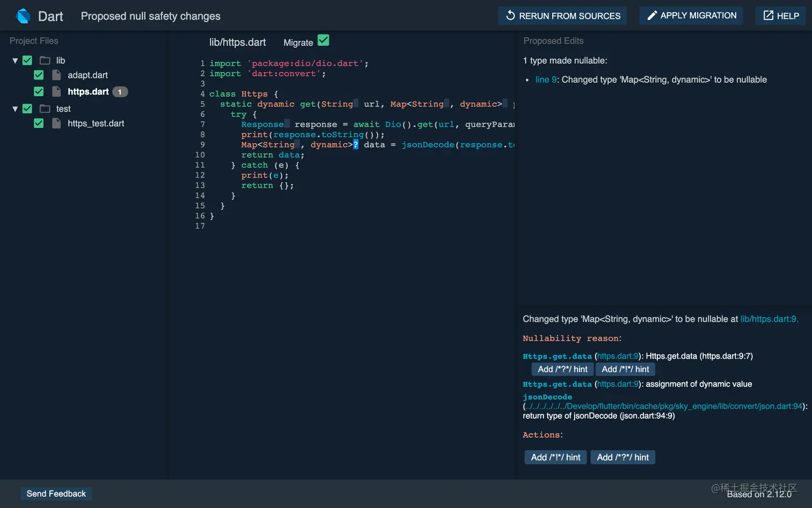Click the adapt.dart file icon
Viewport: 812px width, 508px height.
coord(56,75)
